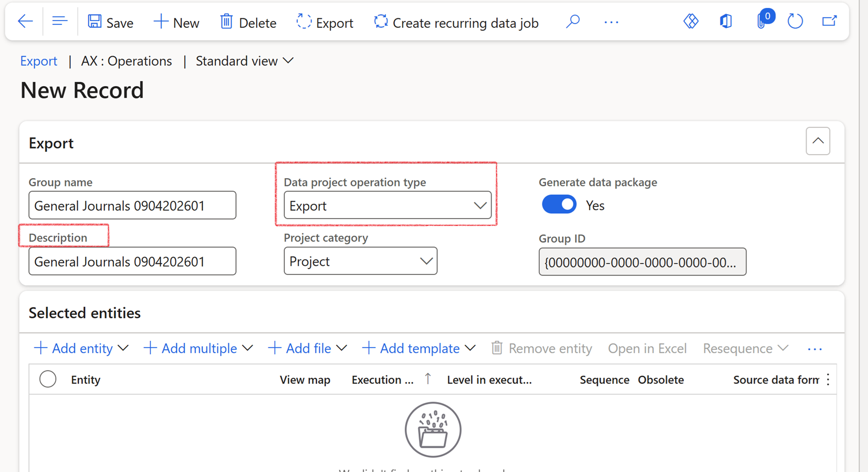Expand the Standard view selector
Screen dimensions: 868x472
[x=244, y=61]
